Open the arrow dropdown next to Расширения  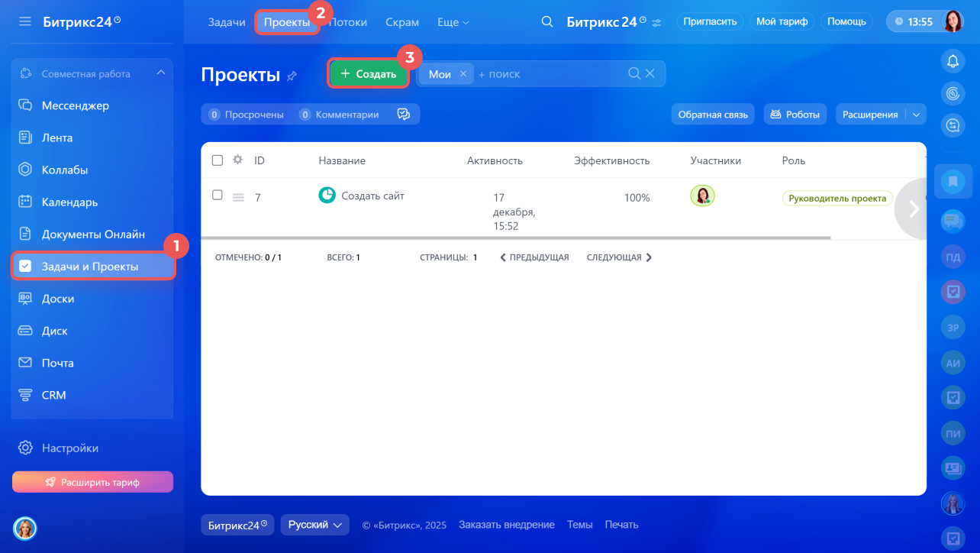click(917, 115)
